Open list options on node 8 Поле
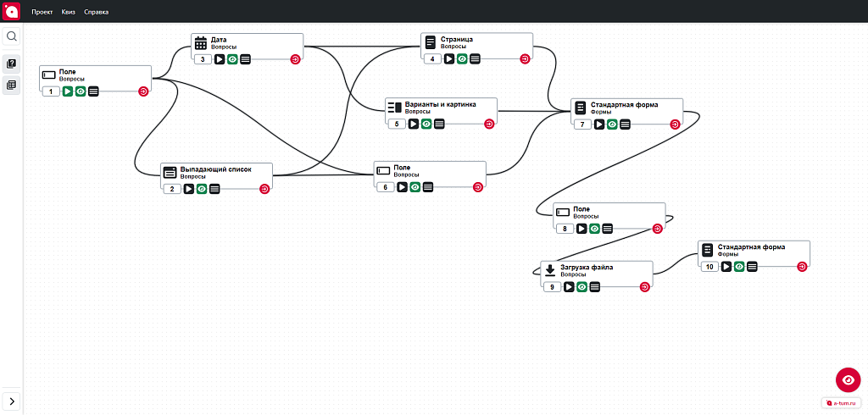 click(607, 229)
